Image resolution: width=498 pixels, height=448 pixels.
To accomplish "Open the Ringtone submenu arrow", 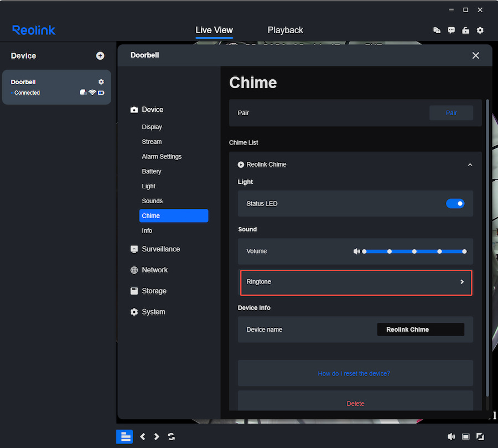I will pyautogui.click(x=462, y=282).
